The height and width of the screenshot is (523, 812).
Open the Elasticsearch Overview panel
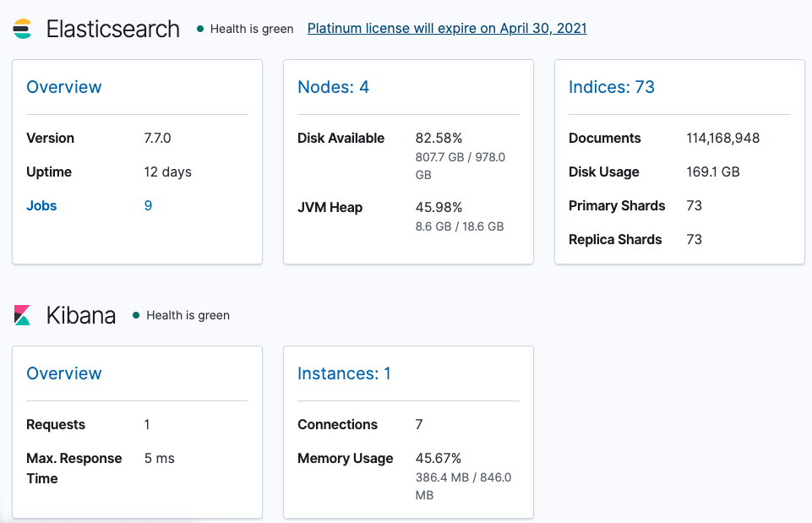pos(64,86)
